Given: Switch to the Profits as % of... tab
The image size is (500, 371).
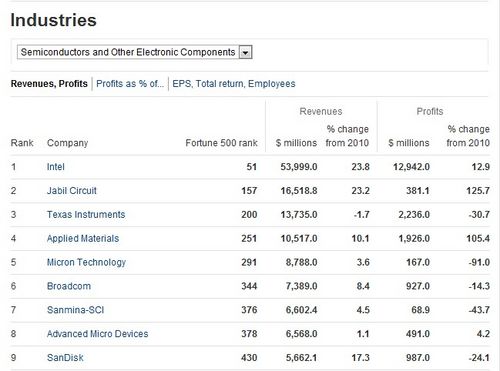Looking at the screenshot, I should pos(130,83).
